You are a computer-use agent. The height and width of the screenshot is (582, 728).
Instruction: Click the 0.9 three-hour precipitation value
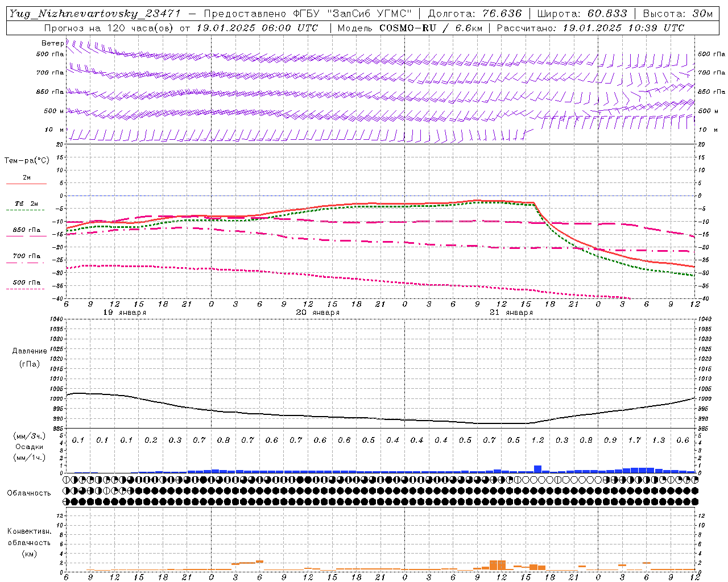(610, 440)
